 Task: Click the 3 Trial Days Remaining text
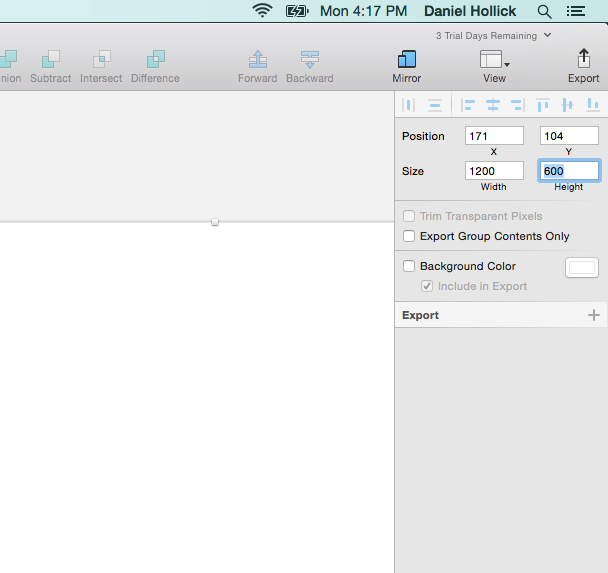486,36
